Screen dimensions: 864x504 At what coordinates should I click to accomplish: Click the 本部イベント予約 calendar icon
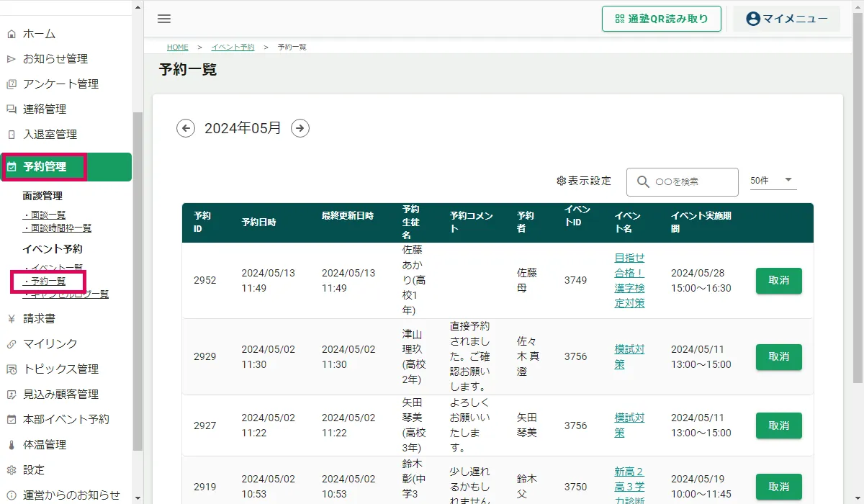(11, 420)
